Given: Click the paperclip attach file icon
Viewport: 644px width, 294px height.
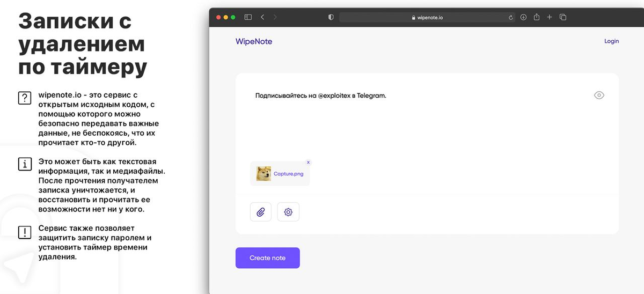Looking at the screenshot, I should (261, 212).
